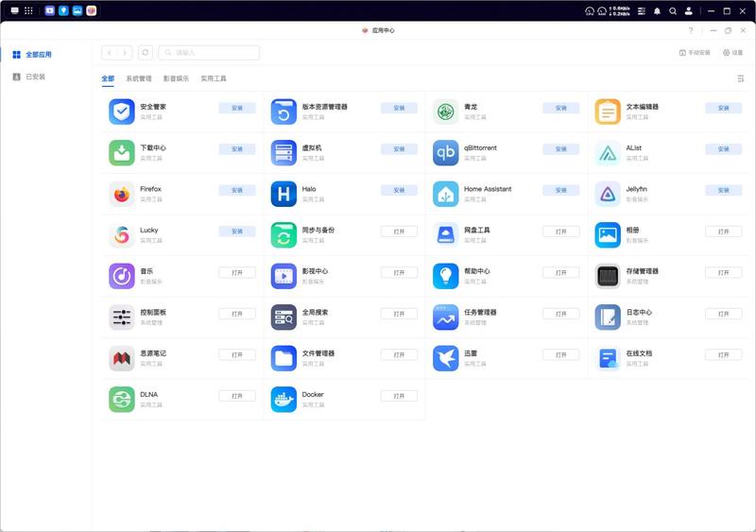Click the 帮助中心 lightbulb icon
Screen dimensions: 756x532
[445, 276]
